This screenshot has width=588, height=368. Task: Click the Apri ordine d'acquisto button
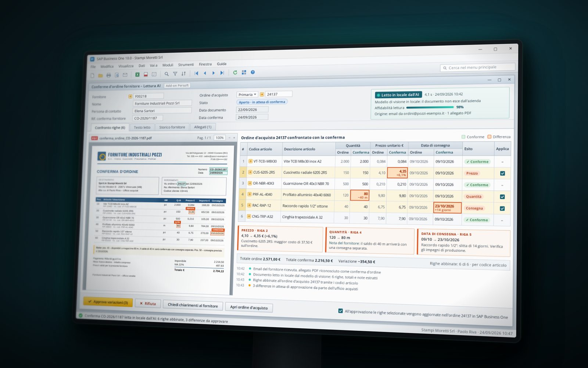tap(249, 307)
